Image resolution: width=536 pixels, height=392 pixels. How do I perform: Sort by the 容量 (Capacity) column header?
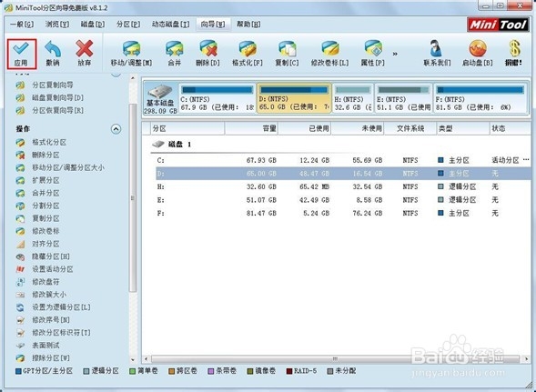click(251, 128)
